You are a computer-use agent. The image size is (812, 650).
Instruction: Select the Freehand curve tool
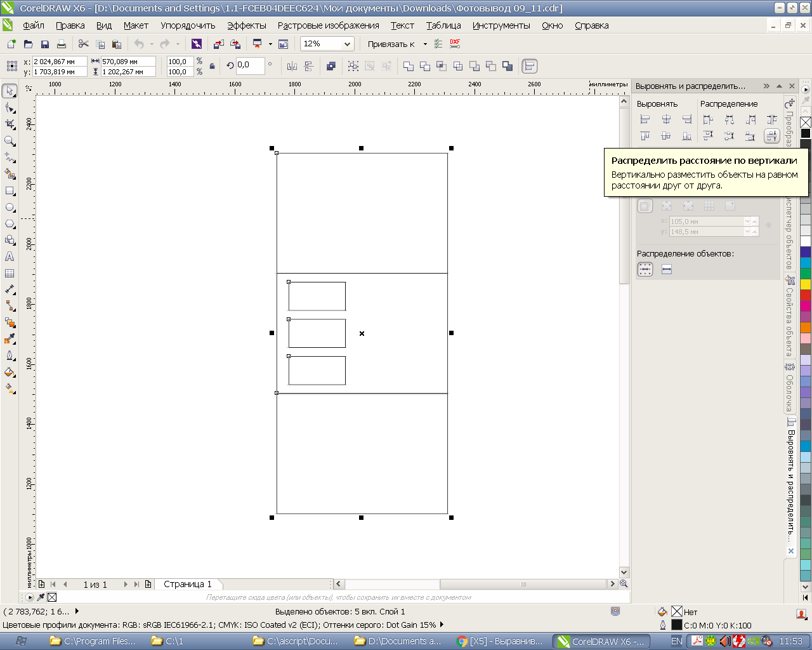pos(10,157)
